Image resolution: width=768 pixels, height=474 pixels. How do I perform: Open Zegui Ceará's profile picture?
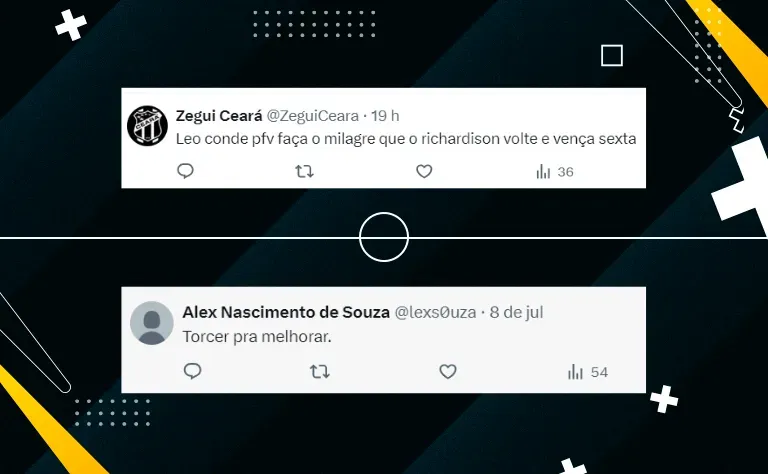coord(147,126)
